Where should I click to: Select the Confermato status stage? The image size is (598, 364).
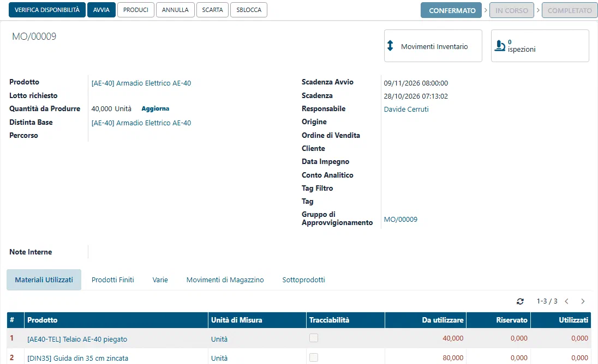452,11
